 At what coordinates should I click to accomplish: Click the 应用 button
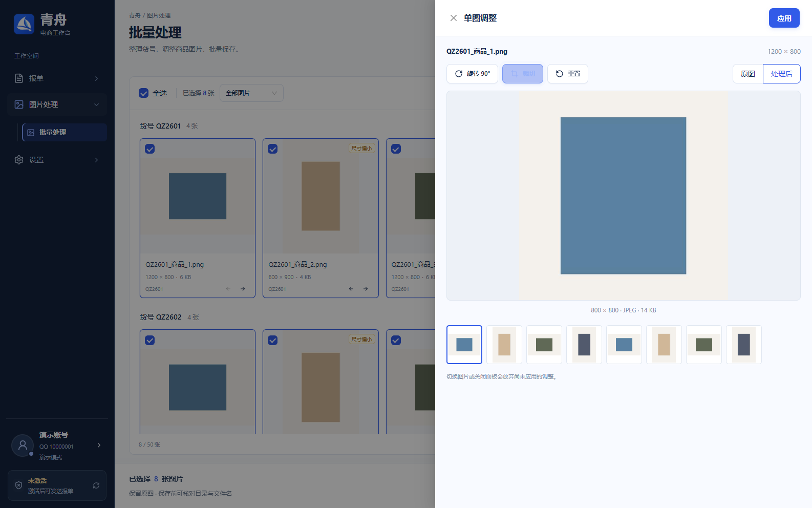pyautogui.click(x=784, y=18)
